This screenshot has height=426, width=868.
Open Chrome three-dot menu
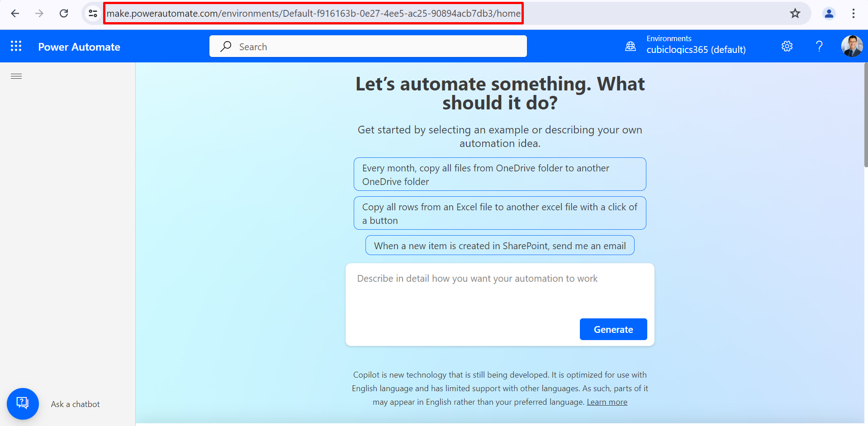coord(854,14)
